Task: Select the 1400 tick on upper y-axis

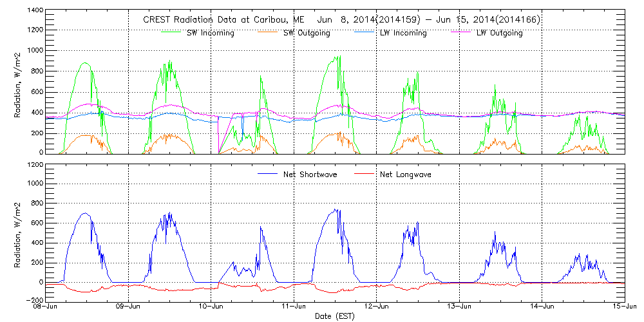Action: [x=33, y=12]
